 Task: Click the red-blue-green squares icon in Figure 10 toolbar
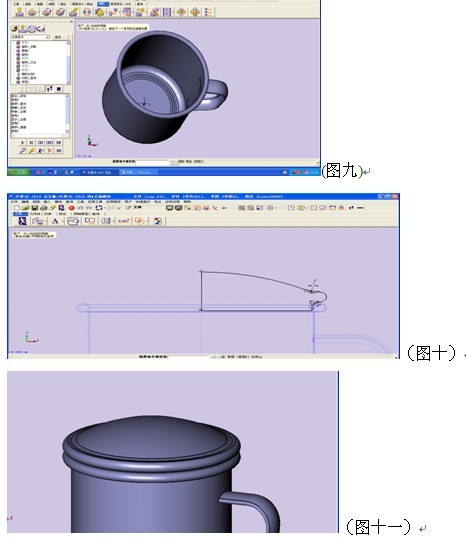(157, 221)
